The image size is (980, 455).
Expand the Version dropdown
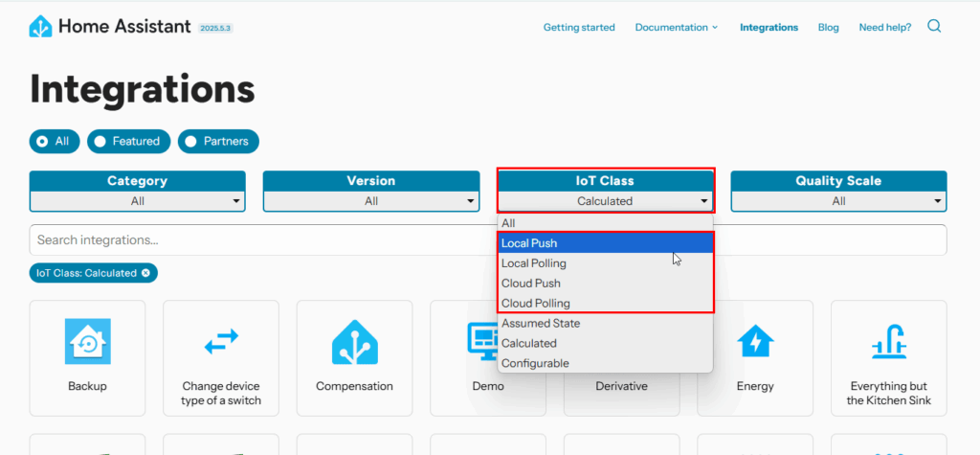pos(371,201)
